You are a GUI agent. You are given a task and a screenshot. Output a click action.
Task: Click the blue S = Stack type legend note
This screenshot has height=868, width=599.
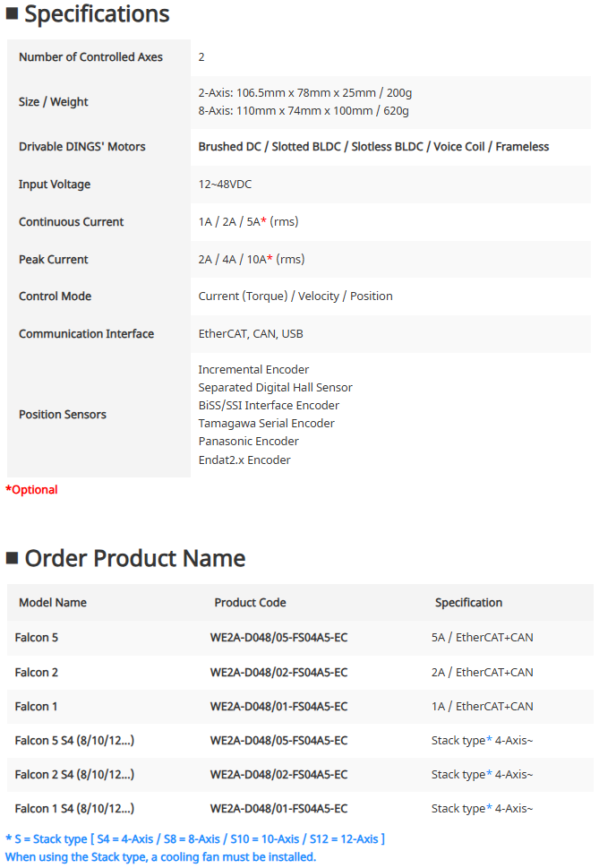coord(195,839)
